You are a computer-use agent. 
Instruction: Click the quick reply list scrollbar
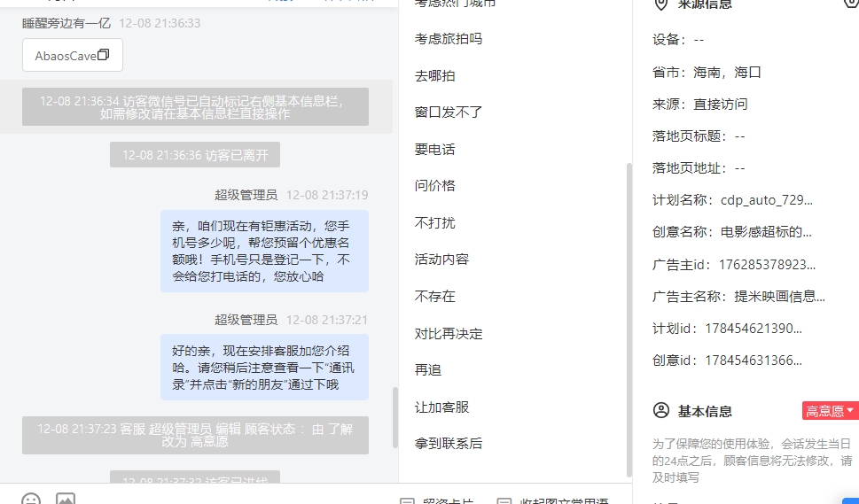coord(629,320)
